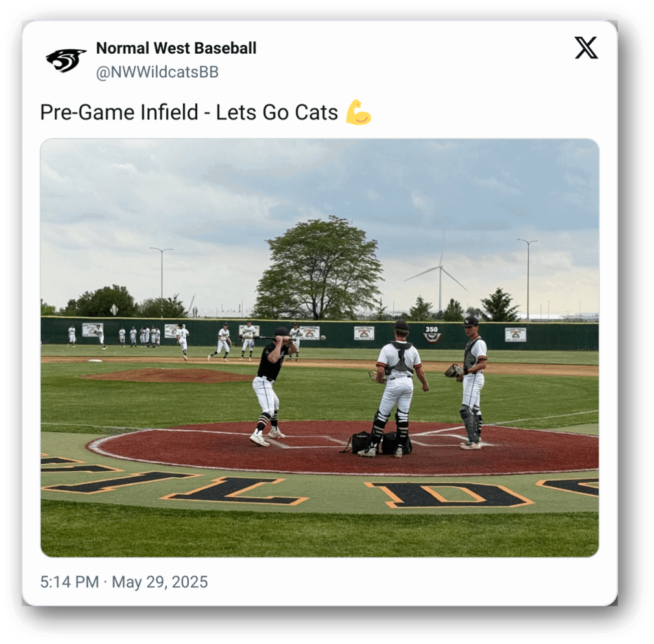The width and height of the screenshot is (654, 644).
Task: Open the 5:14 PM May 29, 2025 timestamp
Action: (124, 582)
